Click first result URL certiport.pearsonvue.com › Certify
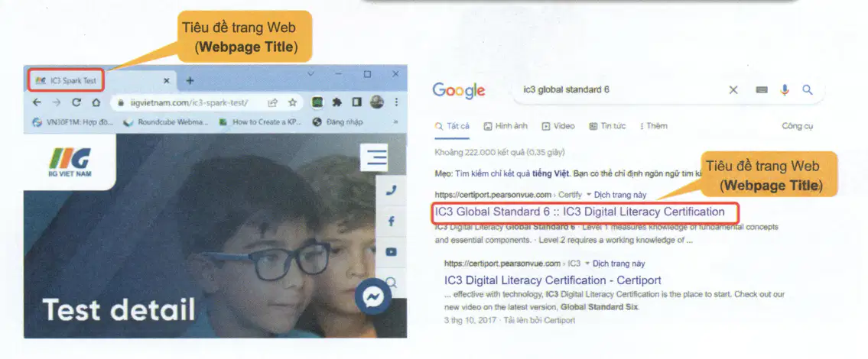 pos(508,195)
